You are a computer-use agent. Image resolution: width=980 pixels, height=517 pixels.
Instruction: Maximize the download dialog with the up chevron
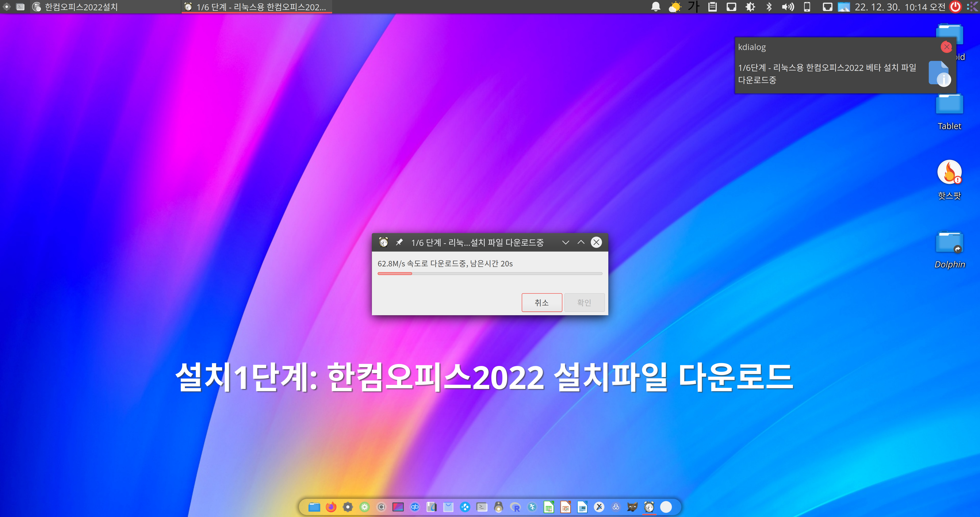click(581, 242)
